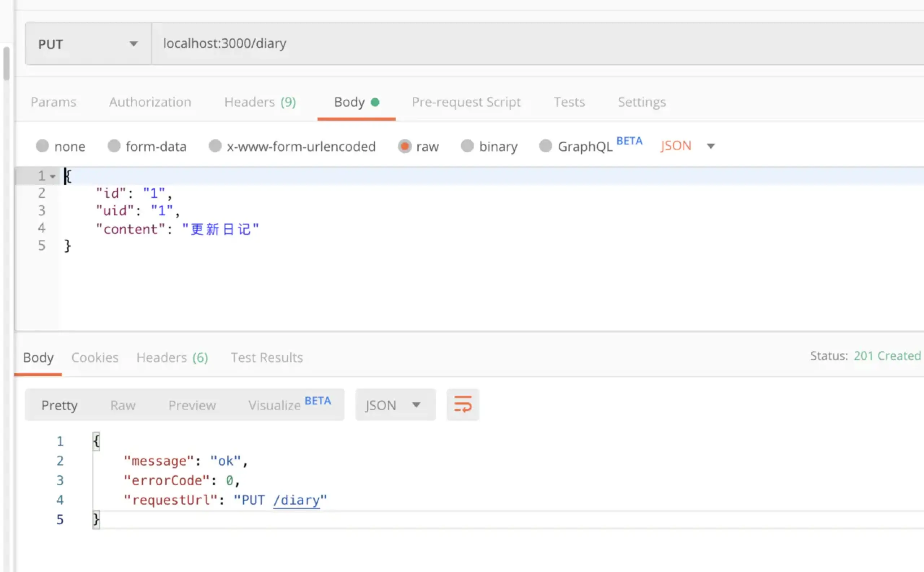This screenshot has width=924, height=572.
Task: Open the Authorization tab
Action: pyautogui.click(x=150, y=102)
